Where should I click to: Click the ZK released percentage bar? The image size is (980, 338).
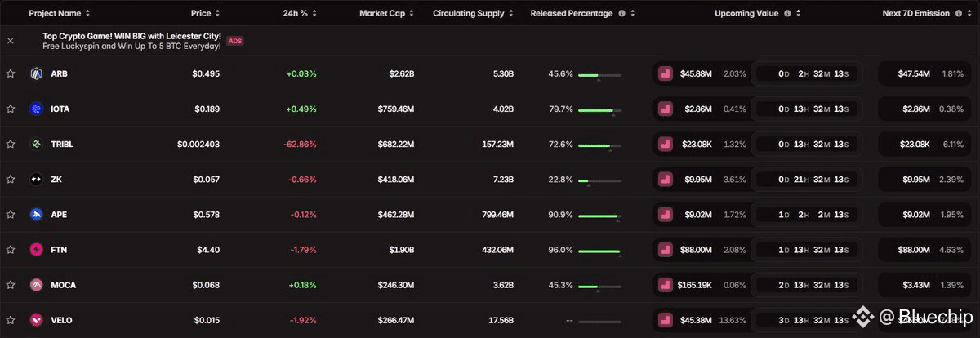pyautogui.click(x=599, y=180)
